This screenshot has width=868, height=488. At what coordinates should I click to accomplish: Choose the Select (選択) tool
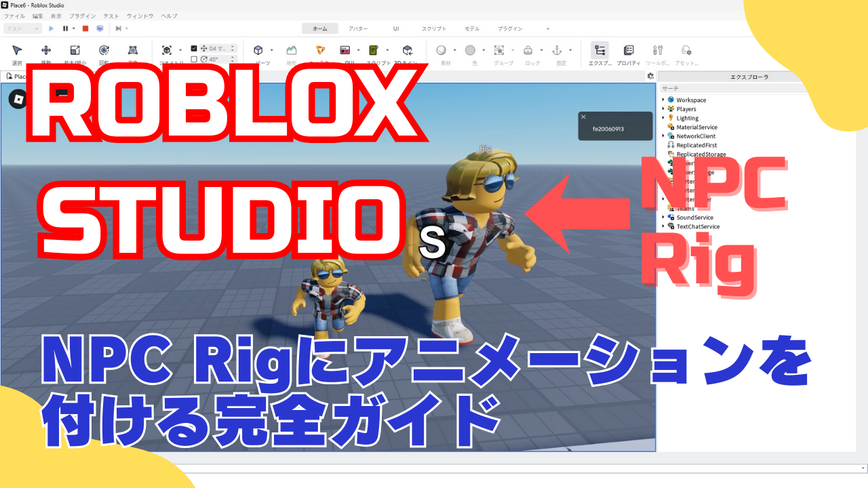(17, 50)
